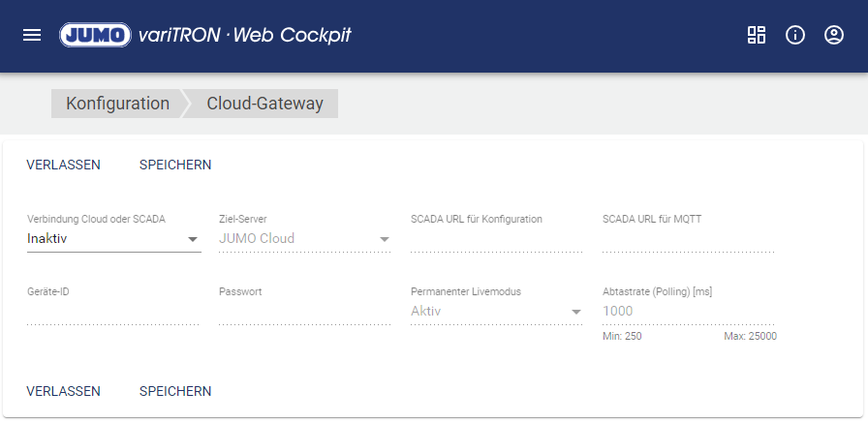The height and width of the screenshot is (422, 868).
Task: Open the user account icon
Action: [834, 35]
